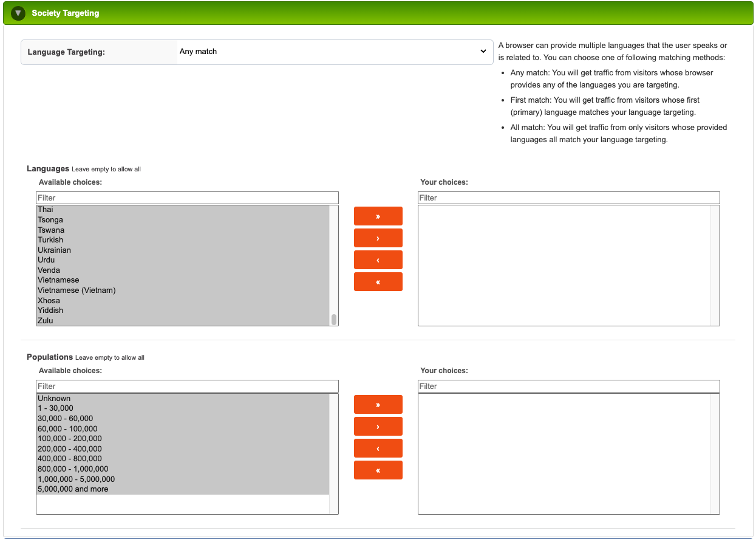This screenshot has width=756, height=539.
Task: Click the available Languages filter field
Action: (x=187, y=198)
